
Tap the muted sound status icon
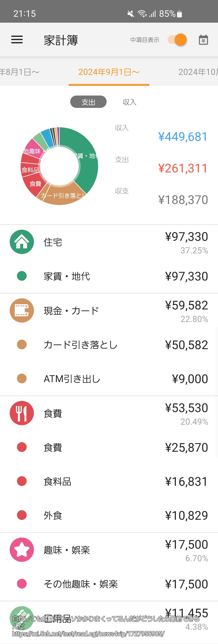(130, 14)
